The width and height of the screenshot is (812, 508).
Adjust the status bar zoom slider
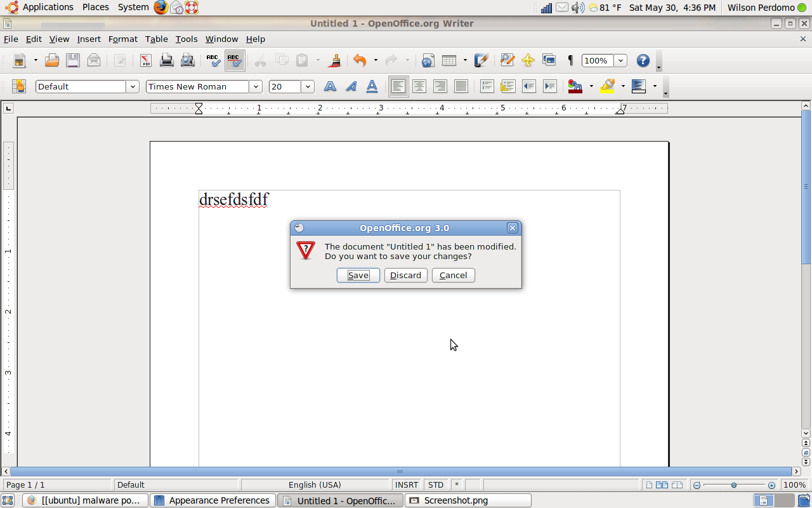[x=734, y=485]
